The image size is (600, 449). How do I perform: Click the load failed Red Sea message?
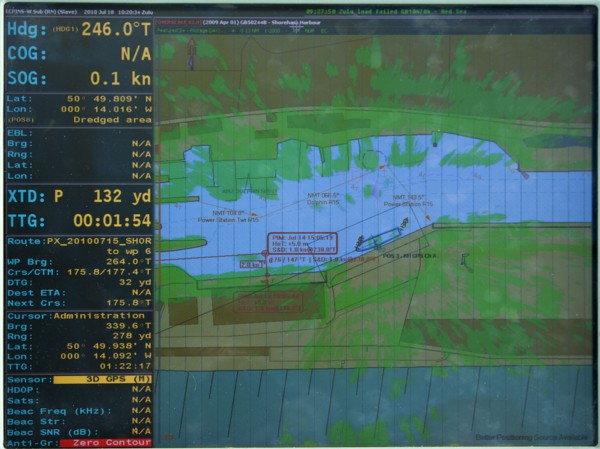click(x=386, y=11)
